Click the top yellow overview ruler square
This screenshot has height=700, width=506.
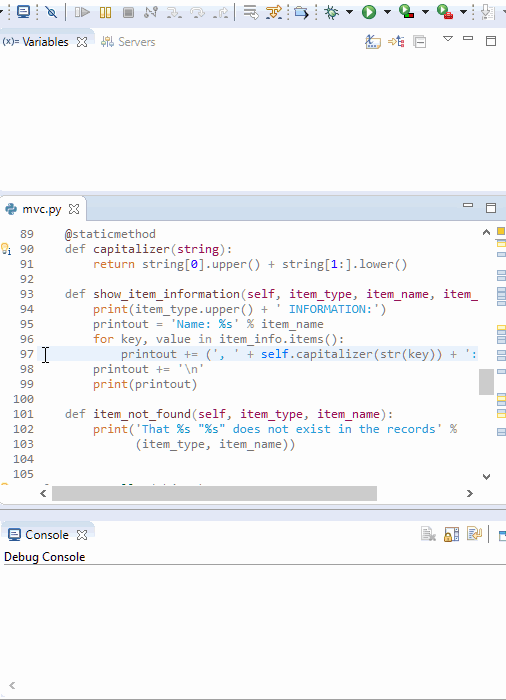501,231
